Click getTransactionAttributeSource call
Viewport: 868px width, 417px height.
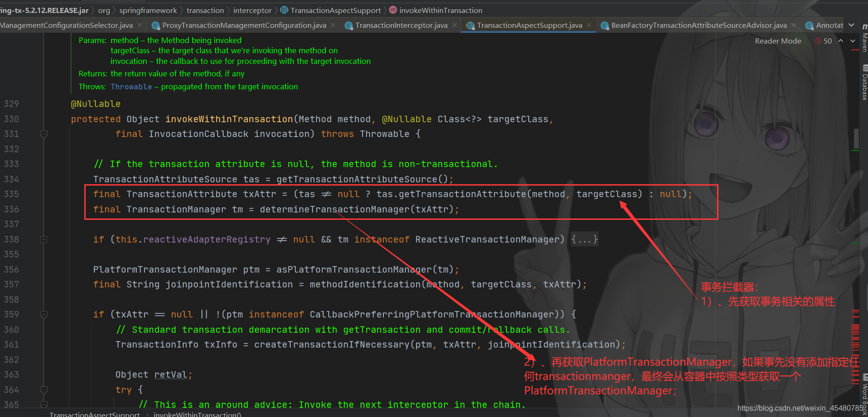[356, 180]
